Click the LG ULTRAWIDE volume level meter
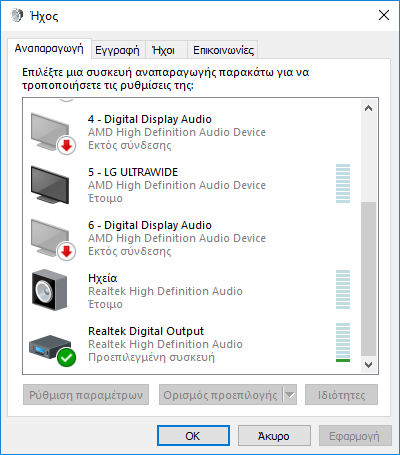Screen dimensions: 400x455 (343, 183)
